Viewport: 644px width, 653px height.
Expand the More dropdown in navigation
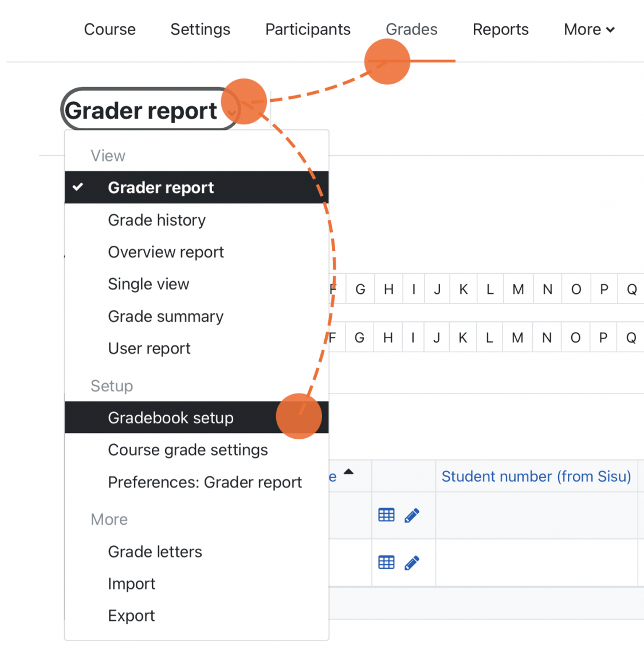589,29
